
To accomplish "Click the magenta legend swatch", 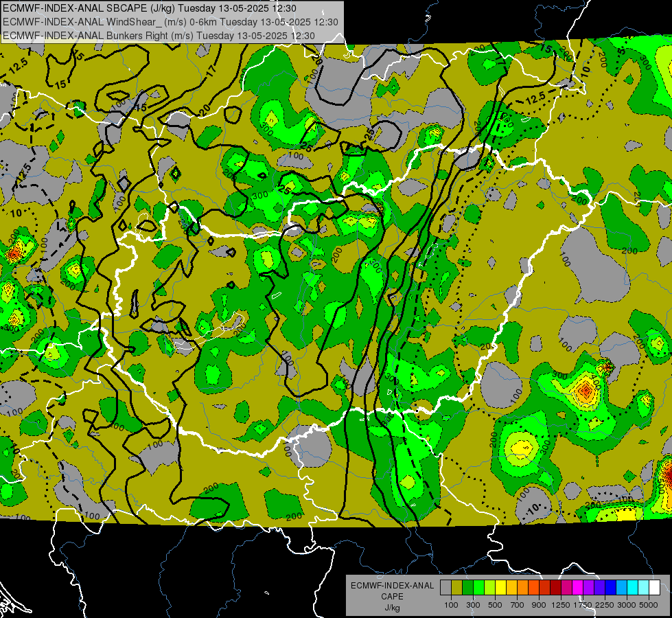I will (x=578, y=588).
